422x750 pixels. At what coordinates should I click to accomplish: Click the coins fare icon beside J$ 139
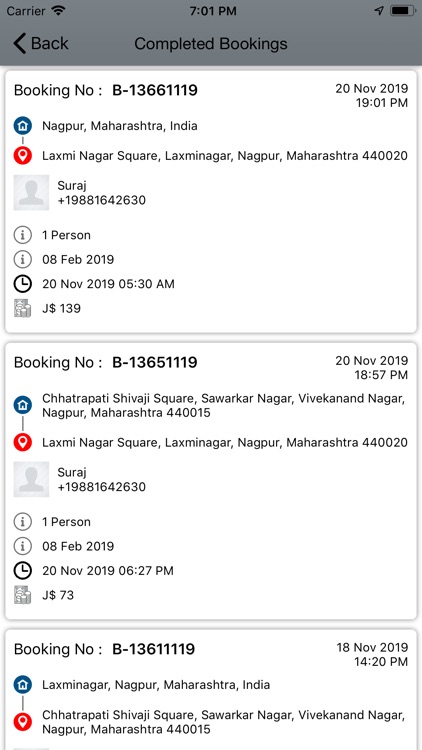click(x=22, y=309)
